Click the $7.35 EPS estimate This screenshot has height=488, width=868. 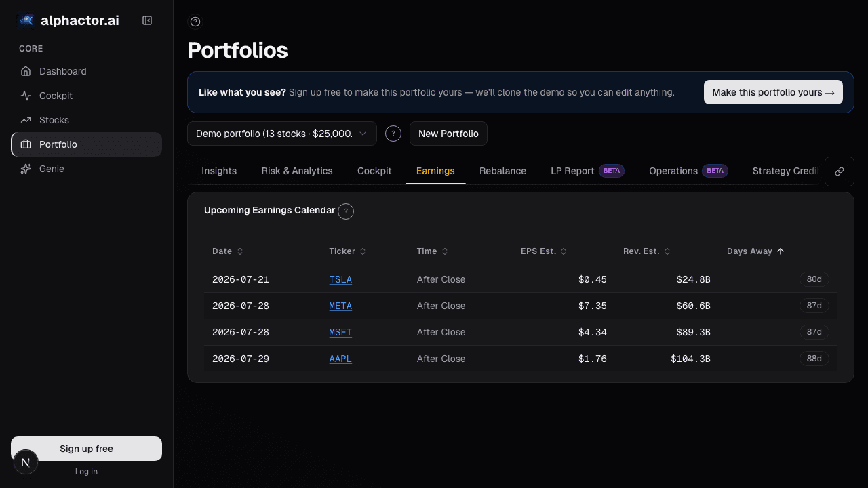click(x=593, y=306)
